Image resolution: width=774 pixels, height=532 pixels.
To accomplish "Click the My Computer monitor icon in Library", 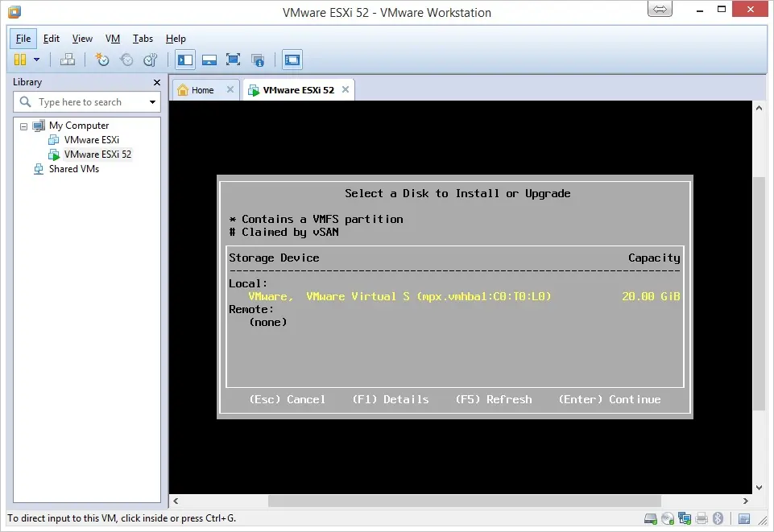I will pyautogui.click(x=39, y=126).
